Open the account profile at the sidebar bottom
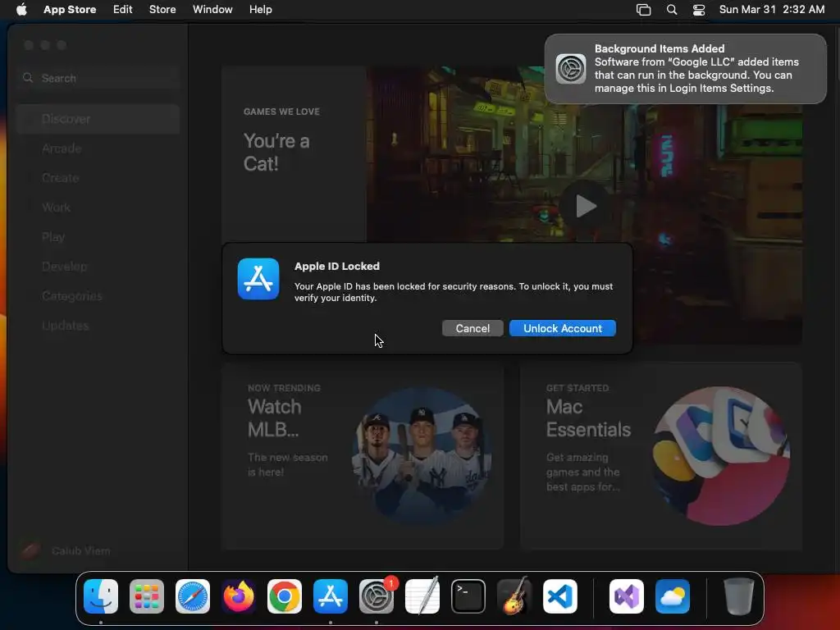This screenshot has width=840, height=630. tap(67, 550)
